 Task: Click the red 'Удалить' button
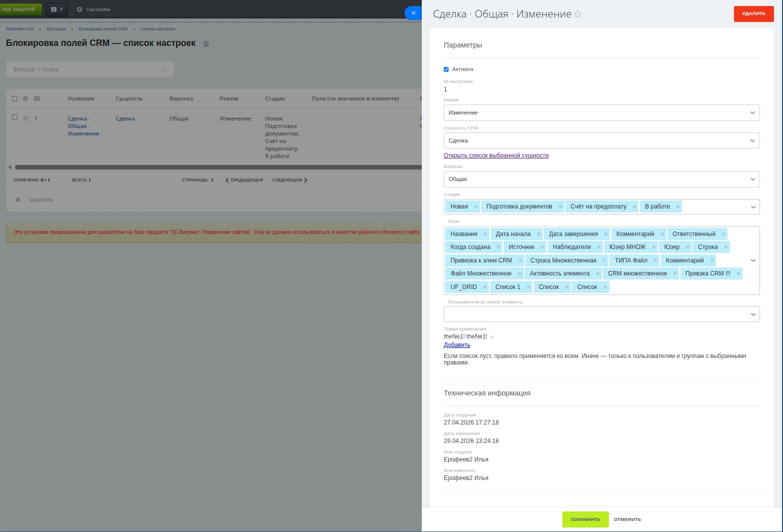click(x=753, y=13)
